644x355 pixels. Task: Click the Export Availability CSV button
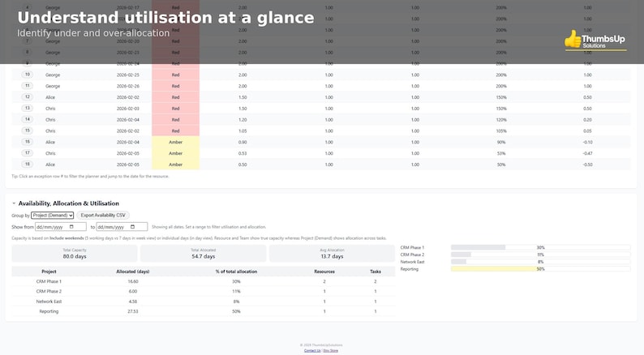(103, 215)
